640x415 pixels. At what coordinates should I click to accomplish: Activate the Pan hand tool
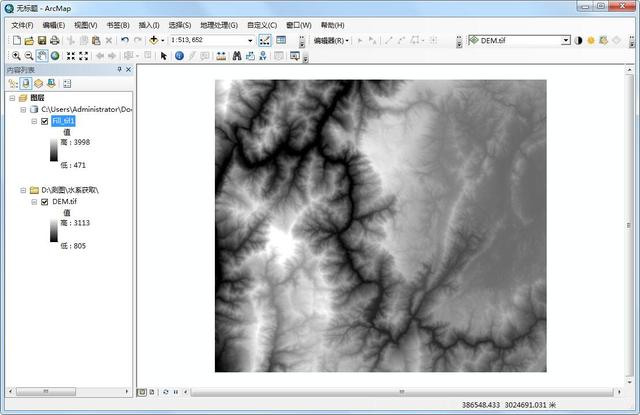pos(42,56)
